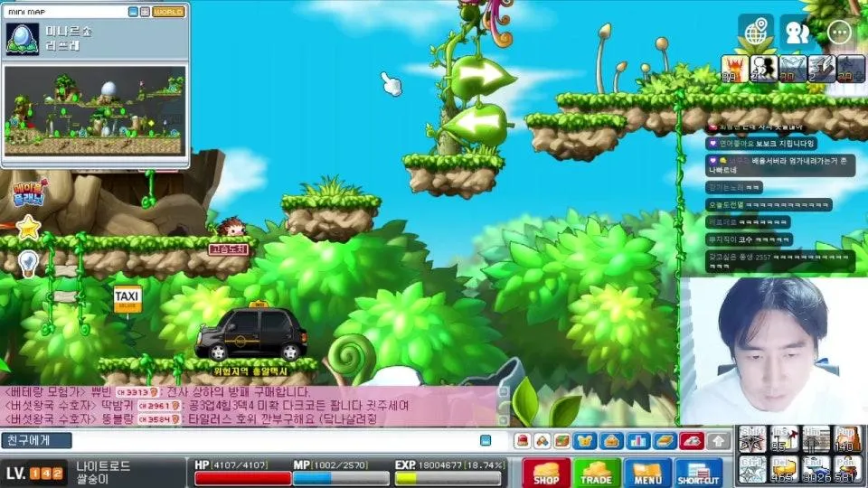This screenshot has width=868, height=488.
Task: Click the CH 3584 channel tag
Action: 159,419
